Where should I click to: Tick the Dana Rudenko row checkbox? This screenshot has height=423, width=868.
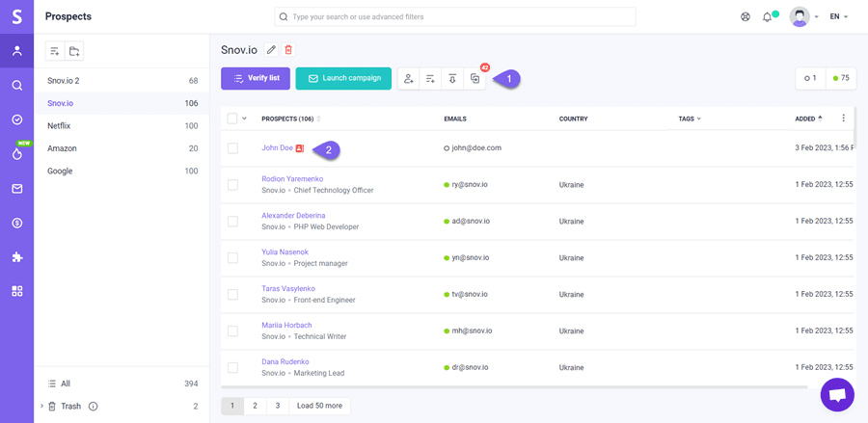click(x=232, y=367)
